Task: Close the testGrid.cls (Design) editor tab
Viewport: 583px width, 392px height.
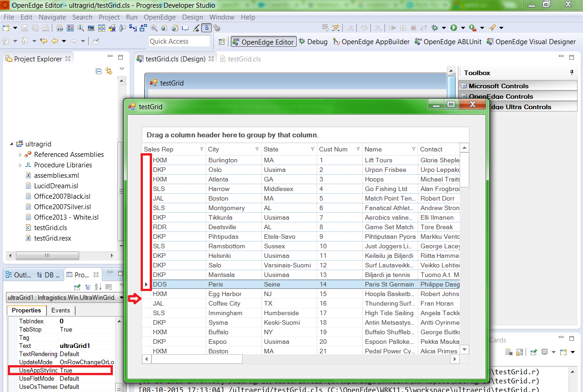Action: (x=211, y=59)
